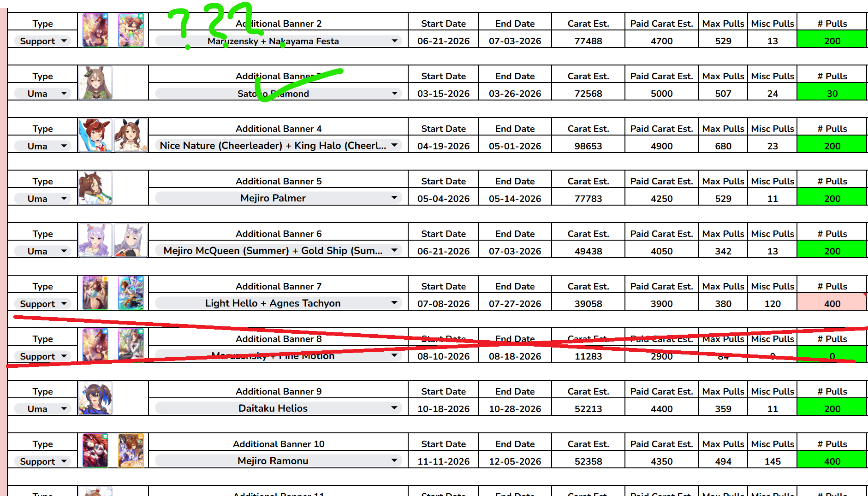Screen dimensions: 868x496
Task: Open the Support dropdown for Light Hello banner
Action: [43, 304]
